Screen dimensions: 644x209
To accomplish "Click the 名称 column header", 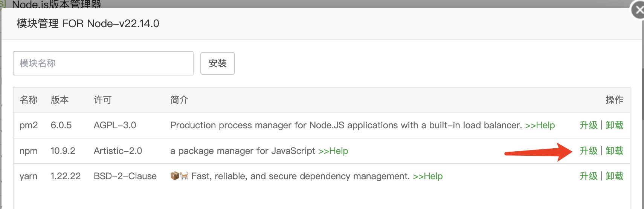I will [x=29, y=100].
